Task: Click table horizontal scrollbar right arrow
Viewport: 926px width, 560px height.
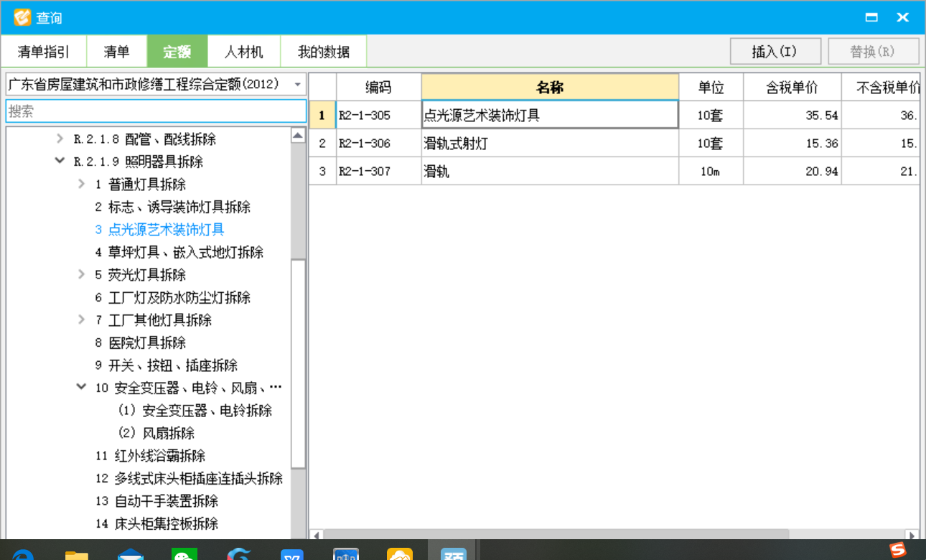Action: (912, 535)
